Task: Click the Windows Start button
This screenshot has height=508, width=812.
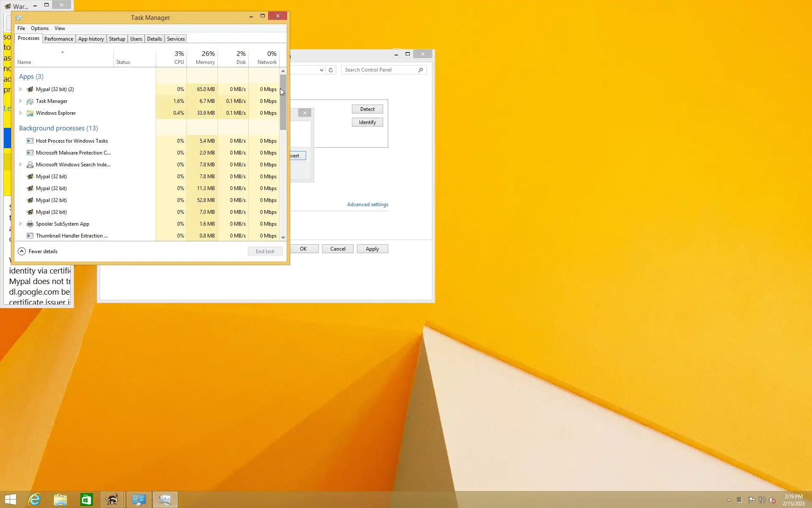Action: [x=11, y=500]
